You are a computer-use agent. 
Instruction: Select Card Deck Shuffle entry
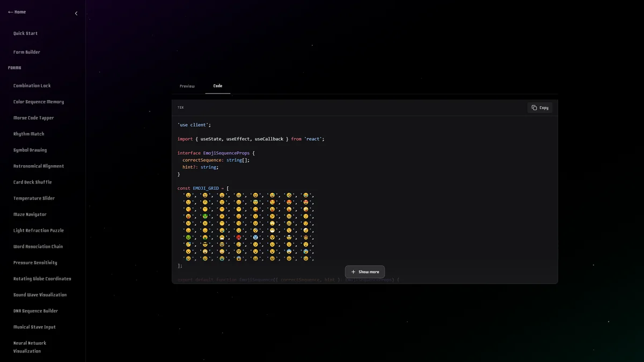tap(33, 182)
